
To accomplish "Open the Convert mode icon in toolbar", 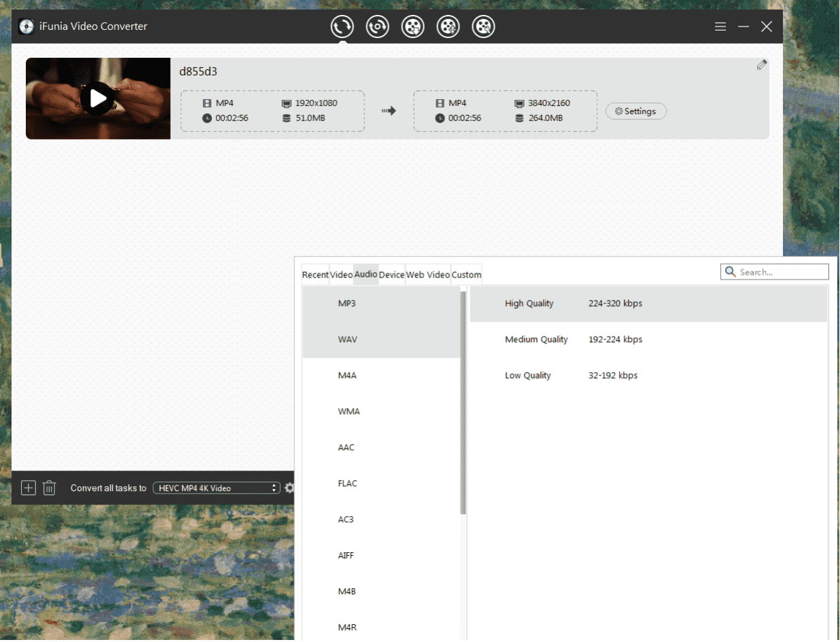I will pyautogui.click(x=342, y=27).
